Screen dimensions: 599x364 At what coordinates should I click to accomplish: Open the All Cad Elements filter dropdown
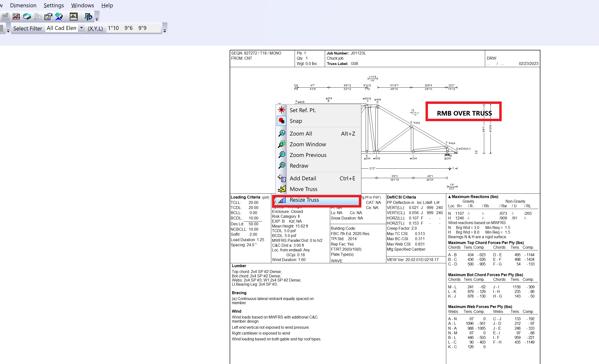(x=82, y=28)
